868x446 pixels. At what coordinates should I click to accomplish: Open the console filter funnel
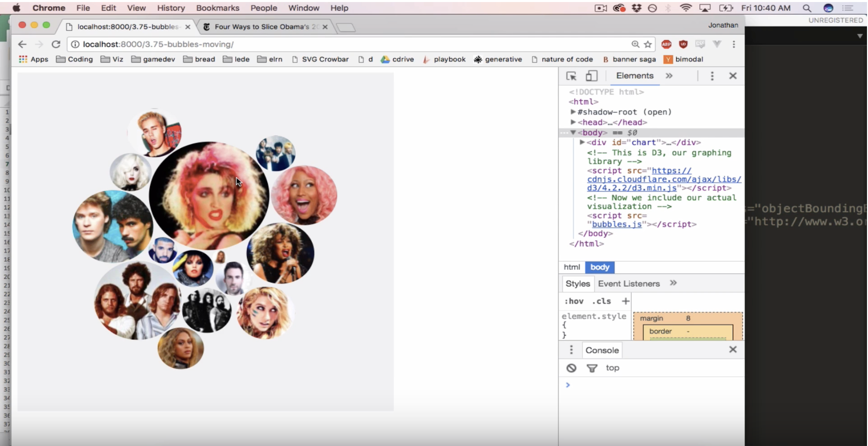[592, 368]
